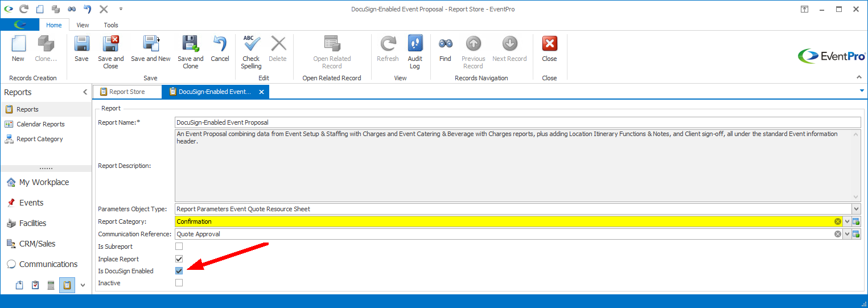The height and width of the screenshot is (308, 868).
Task: Open Communication Reference lookup list button
Action: (856, 234)
